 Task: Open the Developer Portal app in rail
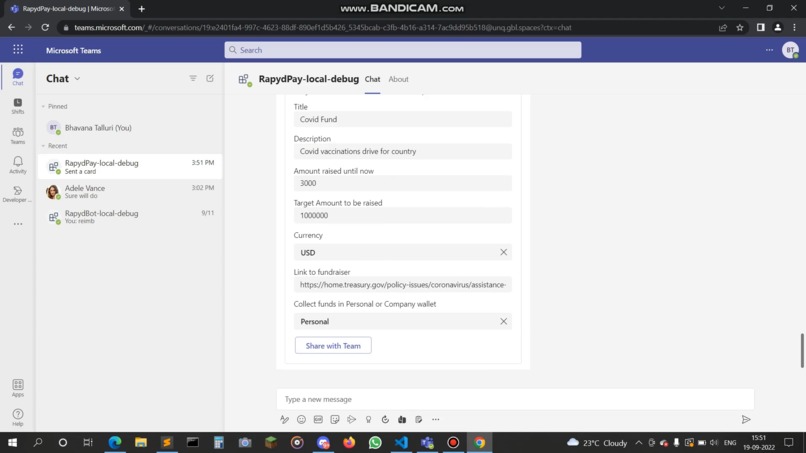(17, 194)
